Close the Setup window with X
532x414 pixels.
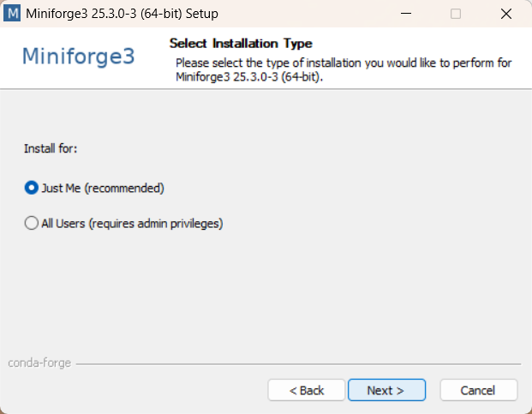506,14
